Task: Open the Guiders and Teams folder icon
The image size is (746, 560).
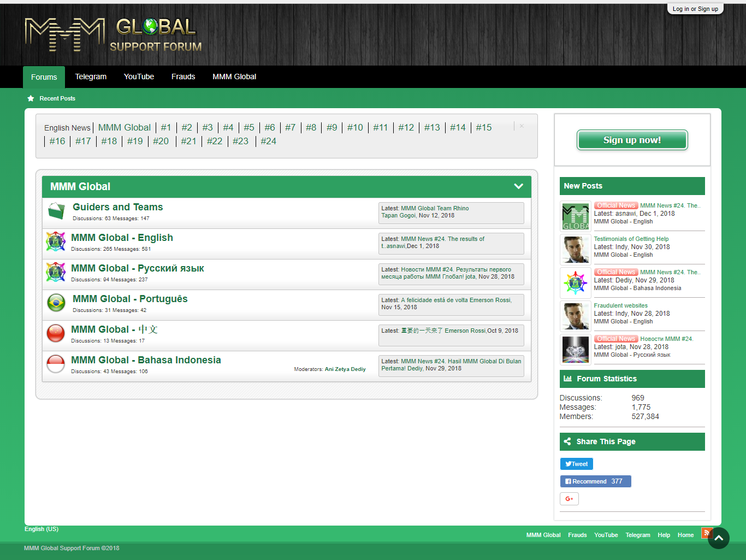Action: point(56,210)
